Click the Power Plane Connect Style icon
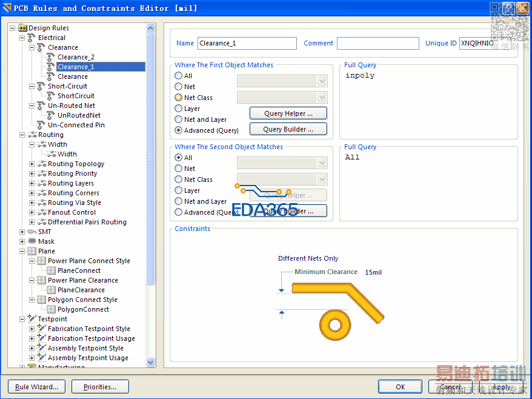The height and width of the screenshot is (399, 532). coord(41,261)
